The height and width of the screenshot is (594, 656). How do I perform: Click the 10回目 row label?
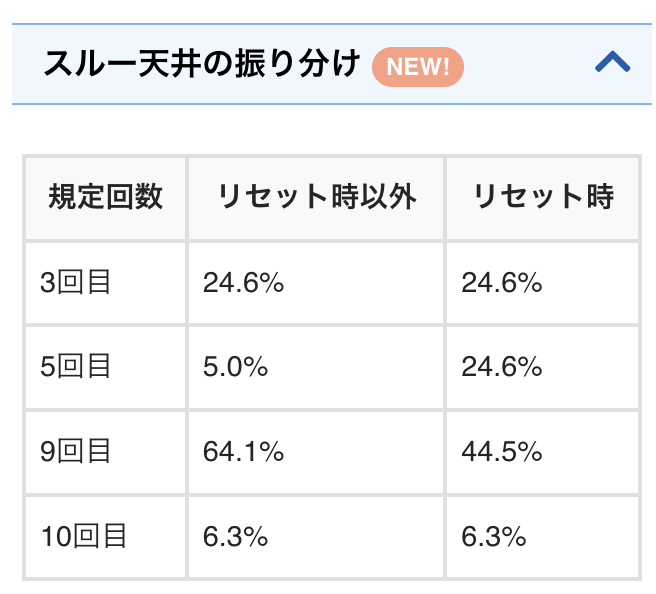tap(85, 537)
